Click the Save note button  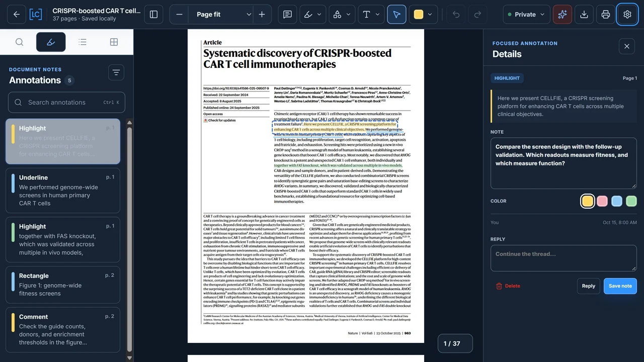pos(620,286)
